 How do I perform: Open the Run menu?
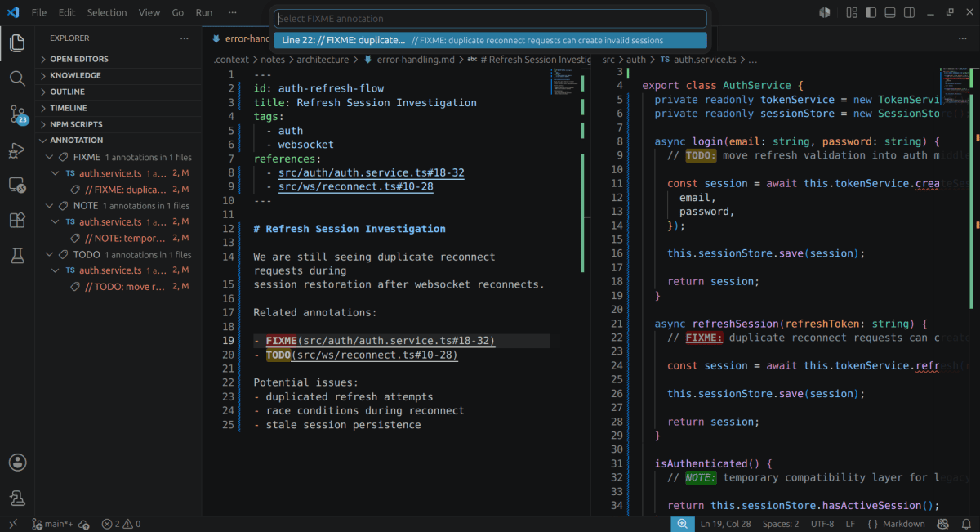pyautogui.click(x=204, y=12)
